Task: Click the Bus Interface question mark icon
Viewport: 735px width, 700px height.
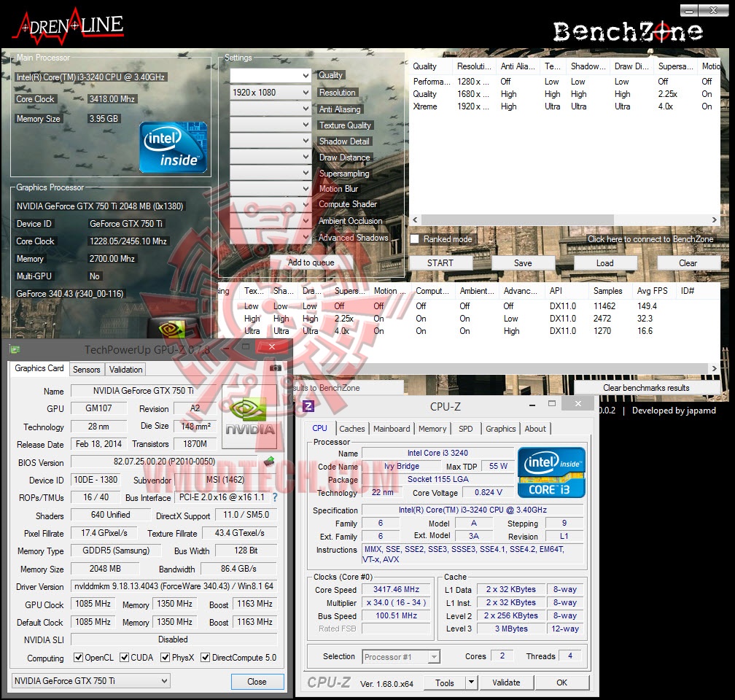Action: point(275,497)
